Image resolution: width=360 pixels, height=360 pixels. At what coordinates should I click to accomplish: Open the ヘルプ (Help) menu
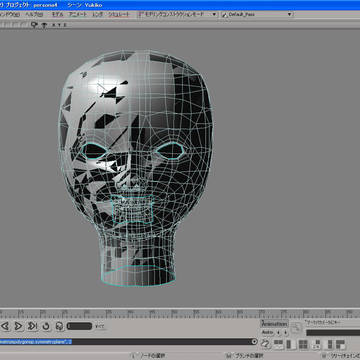coord(34,15)
